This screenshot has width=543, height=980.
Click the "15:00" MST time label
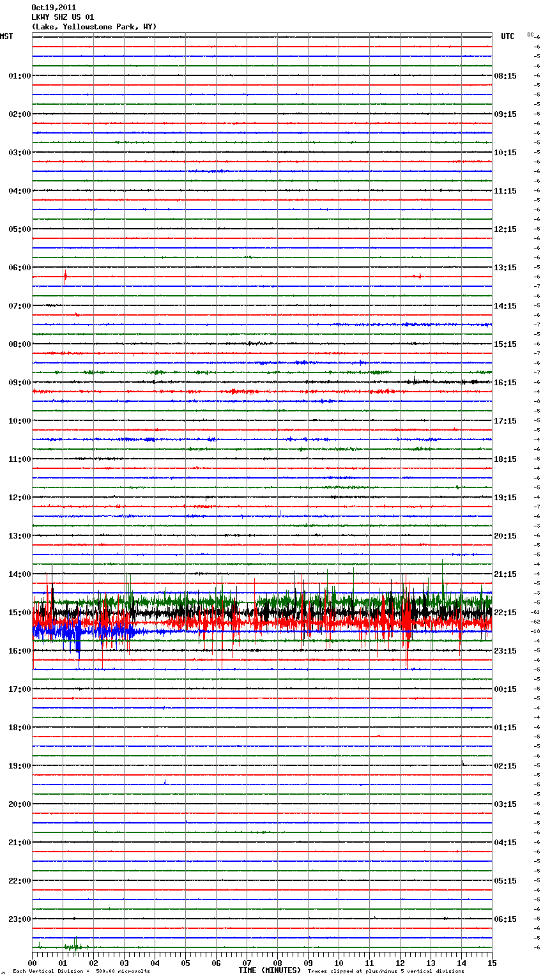tap(20, 613)
